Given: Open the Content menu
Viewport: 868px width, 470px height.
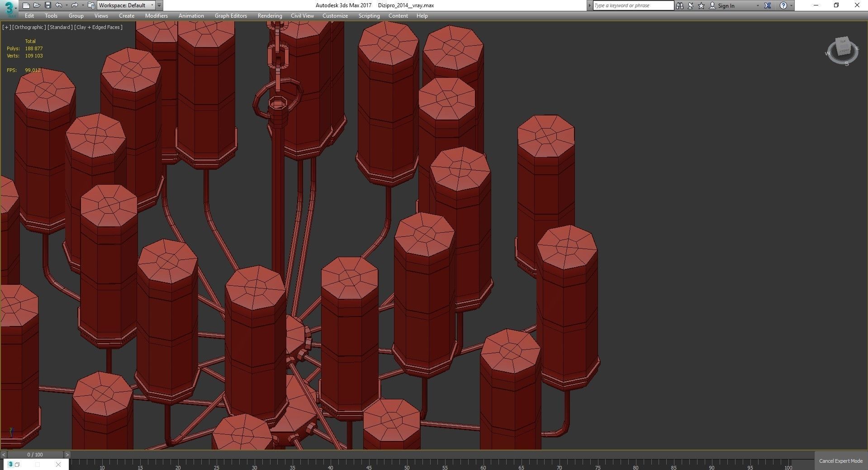Looking at the screenshot, I should pos(398,16).
